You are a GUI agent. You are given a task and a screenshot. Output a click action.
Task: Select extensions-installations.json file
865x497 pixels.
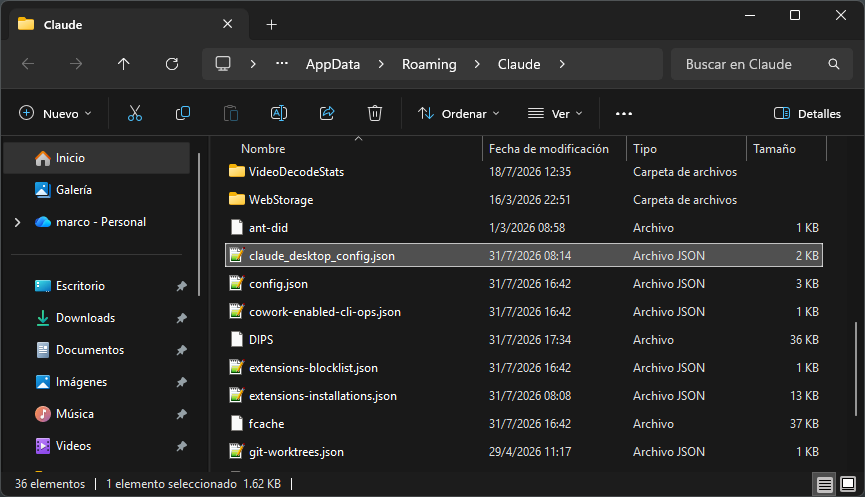pos(524,396)
